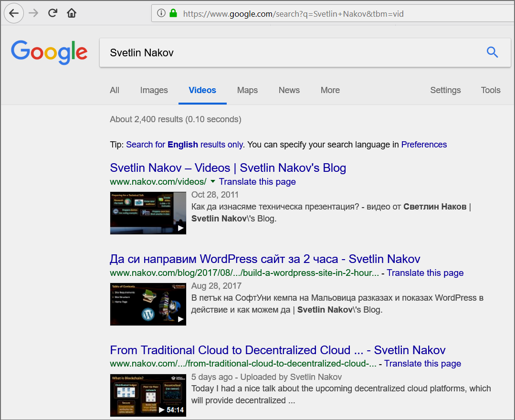Image resolution: width=515 pixels, height=420 pixels.
Task: Open the Preferences link
Action: point(424,144)
